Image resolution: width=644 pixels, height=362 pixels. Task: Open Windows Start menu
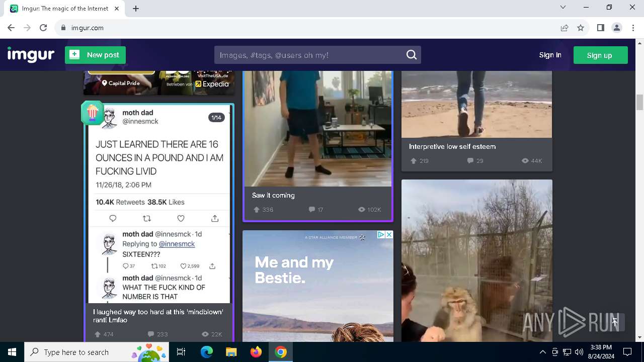tap(12, 352)
